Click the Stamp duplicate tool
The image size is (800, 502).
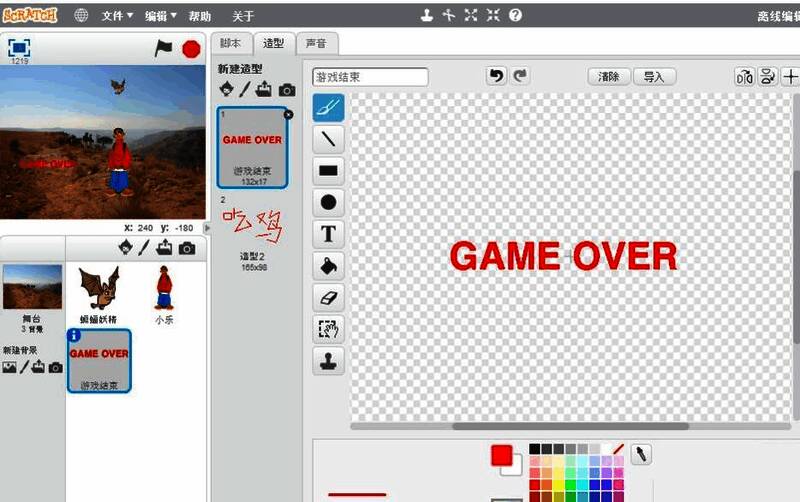pyautogui.click(x=328, y=361)
